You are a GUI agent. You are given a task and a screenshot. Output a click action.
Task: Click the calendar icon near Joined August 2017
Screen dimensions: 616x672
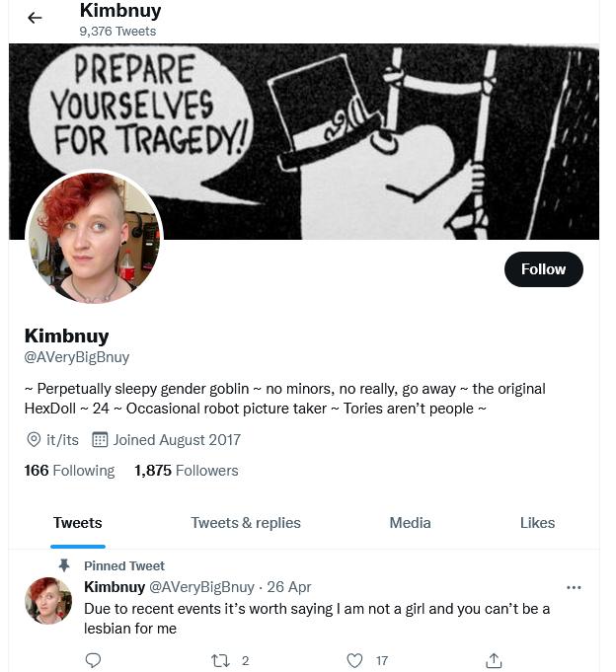pyautogui.click(x=100, y=440)
